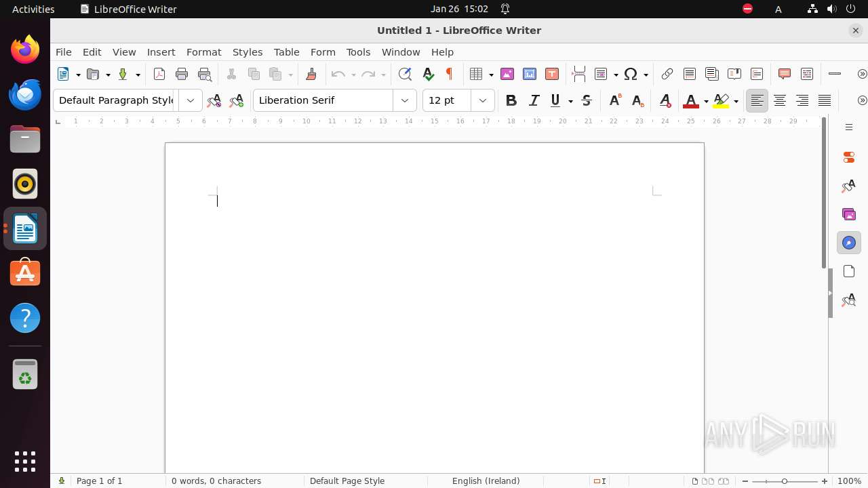This screenshot has height=488, width=868.
Task: Open the Table menu
Action: [x=286, y=52]
